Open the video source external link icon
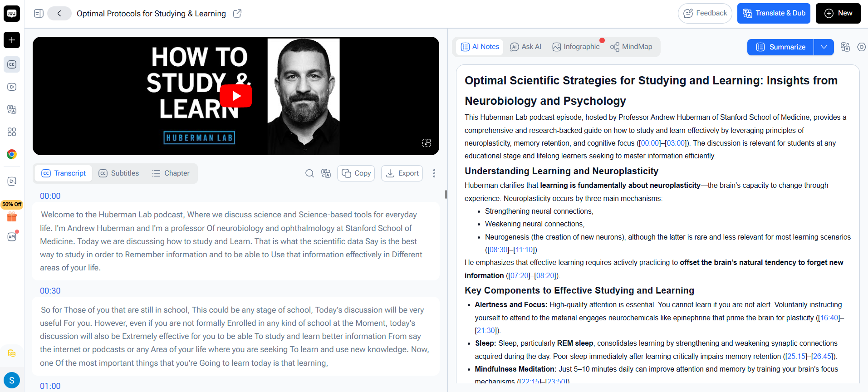 pyautogui.click(x=237, y=14)
